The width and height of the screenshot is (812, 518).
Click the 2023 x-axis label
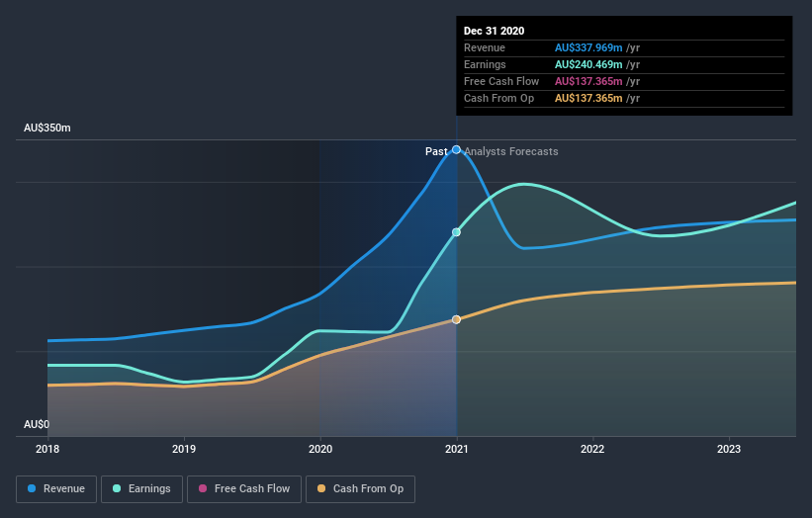(x=729, y=449)
